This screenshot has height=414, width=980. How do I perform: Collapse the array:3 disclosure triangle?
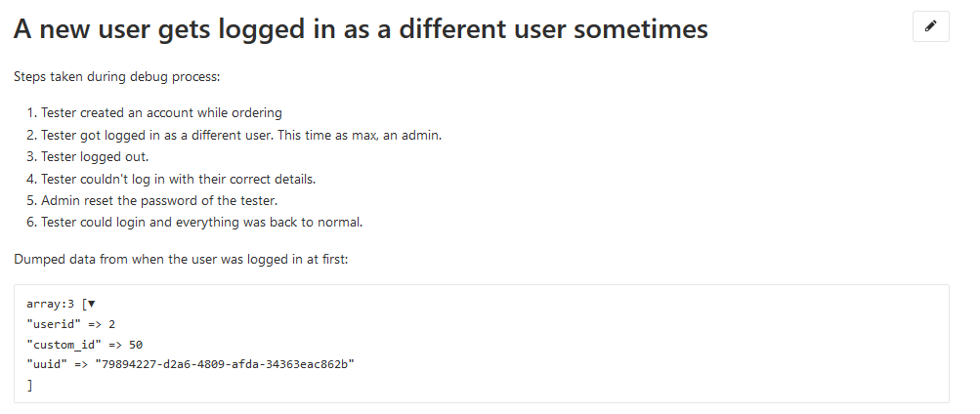91,304
